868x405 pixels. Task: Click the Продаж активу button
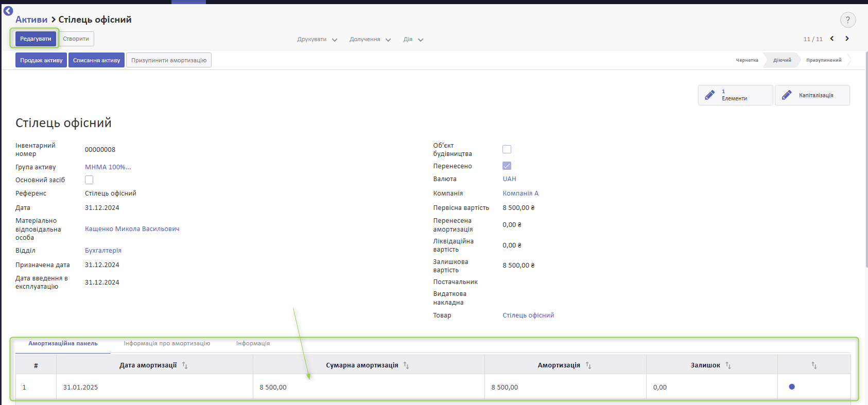(41, 60)
